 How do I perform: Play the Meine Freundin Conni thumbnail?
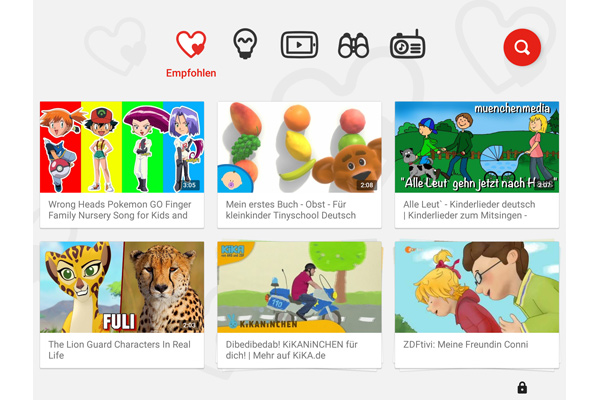point(477,287)
